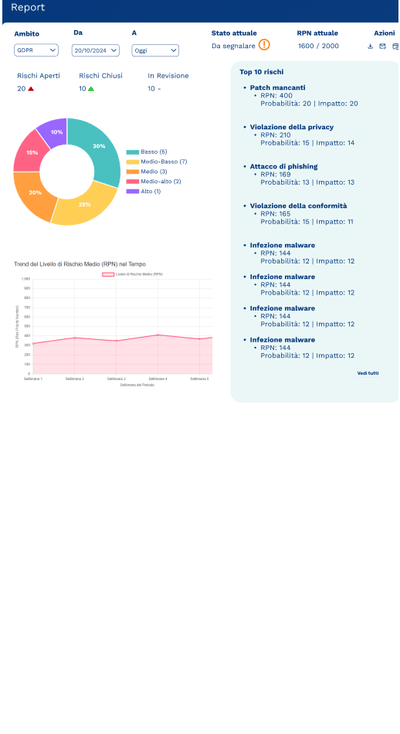Click the RPN: 165 value
This screenshot has width=400, height=734.
275,213
